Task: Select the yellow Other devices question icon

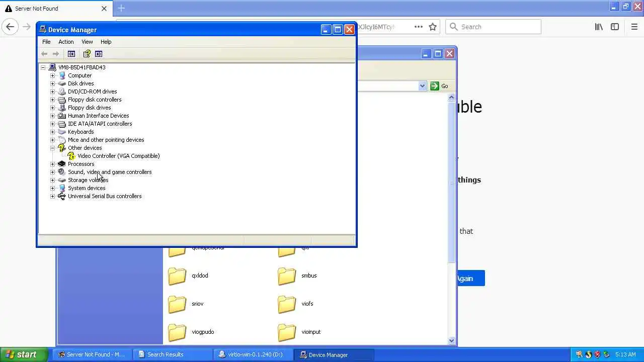Action: 62,148
